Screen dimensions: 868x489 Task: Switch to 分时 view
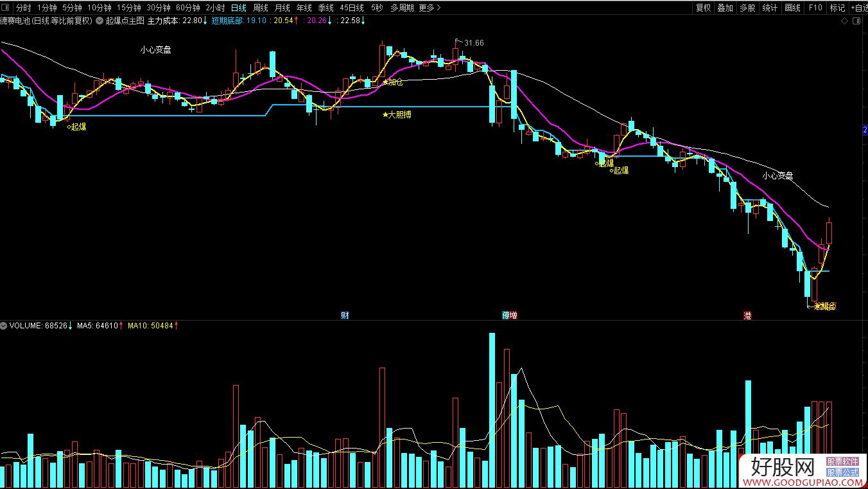[23, 8]
